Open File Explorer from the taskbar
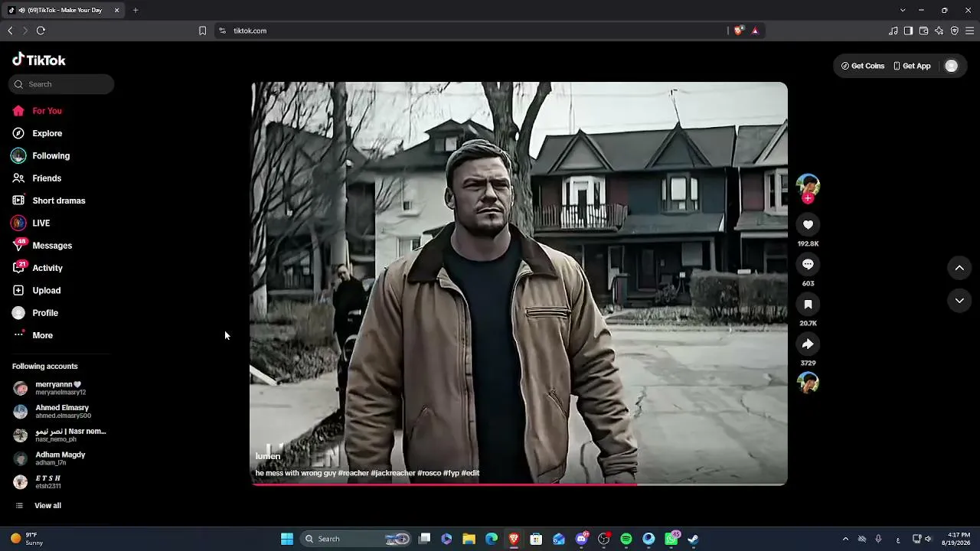Viewport: 980px width, 551px height. point(469,539)
